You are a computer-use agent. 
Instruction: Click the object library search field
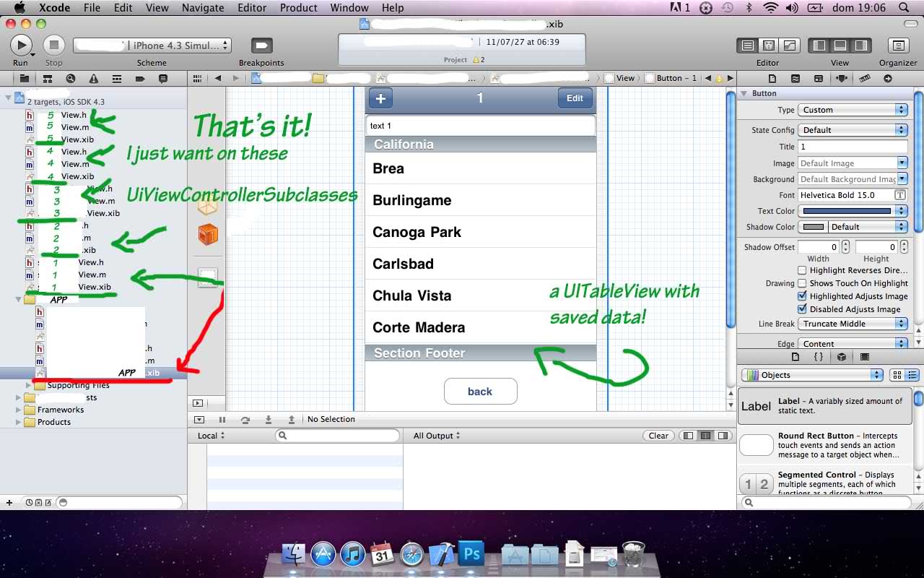826,502
